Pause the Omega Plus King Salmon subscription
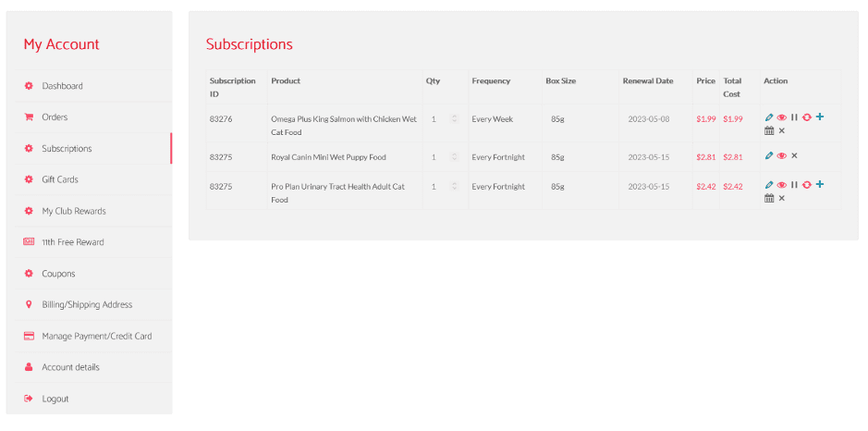Image resolution: width=868 pixels, height=431 pixels. [x=794, y=117]
